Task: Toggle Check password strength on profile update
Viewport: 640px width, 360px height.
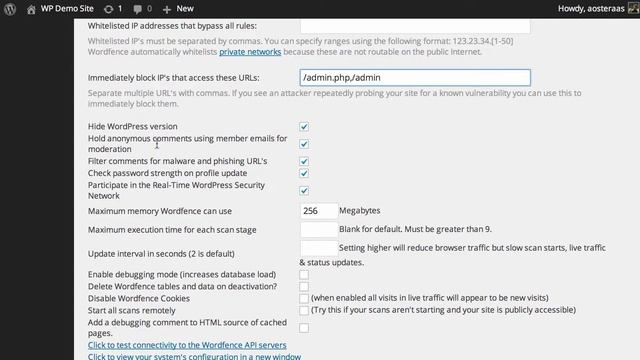Action: point(304,173)
